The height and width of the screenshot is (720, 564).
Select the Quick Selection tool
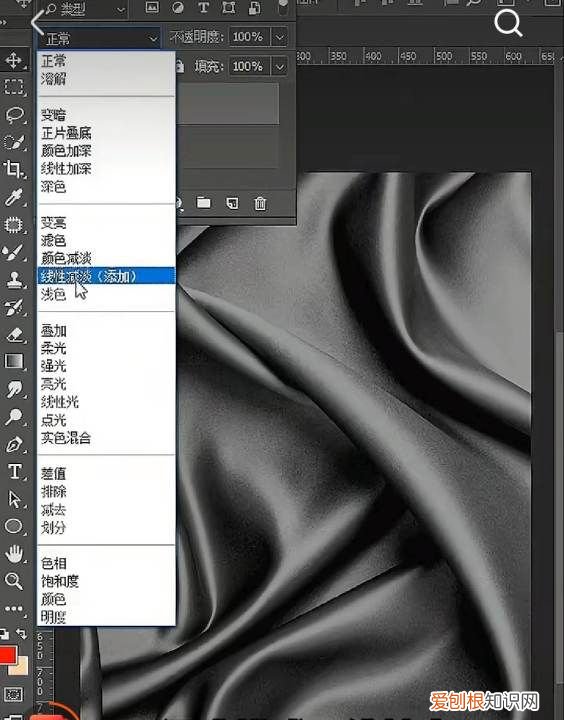click(13, 142)
